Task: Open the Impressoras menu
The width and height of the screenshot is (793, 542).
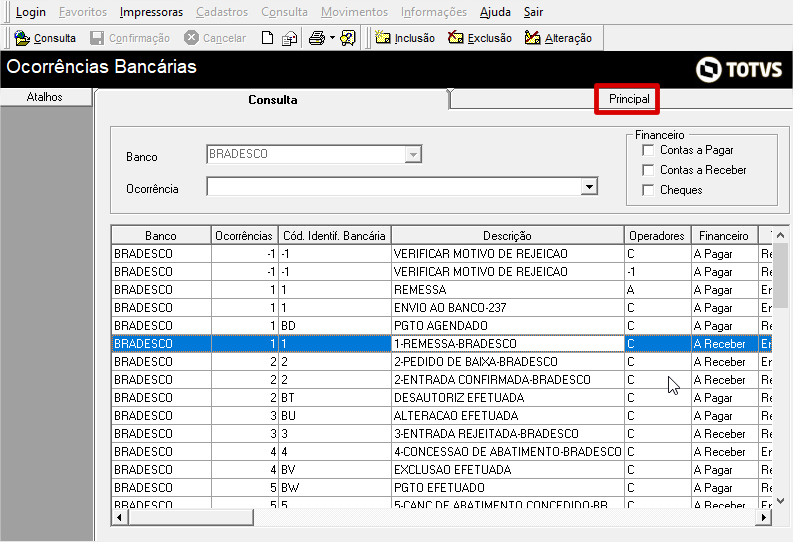Action: [x=151, y=12]
